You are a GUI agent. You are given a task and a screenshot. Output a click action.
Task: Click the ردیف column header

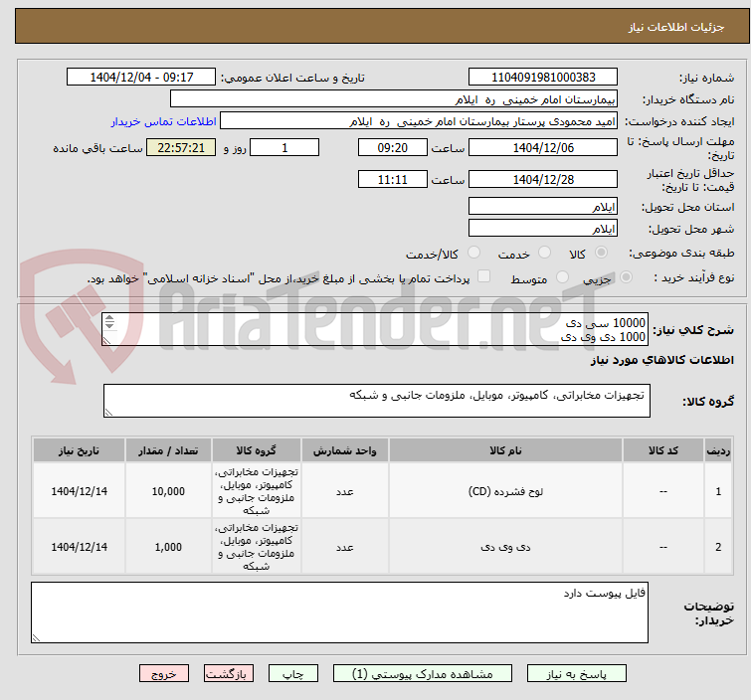[x=718, y=450]
